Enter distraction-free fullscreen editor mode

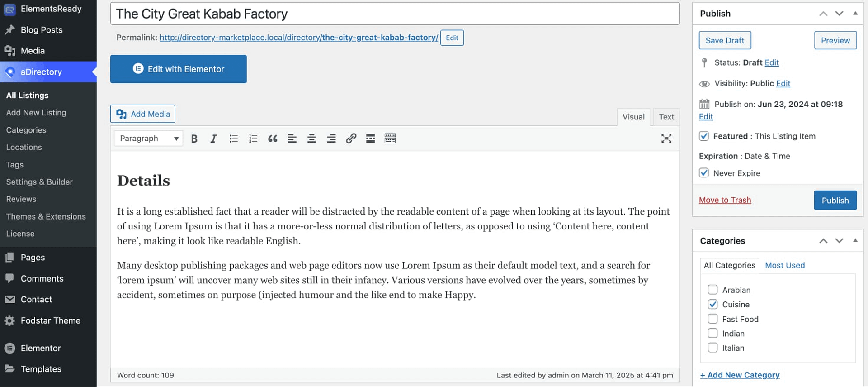[666, 139]
